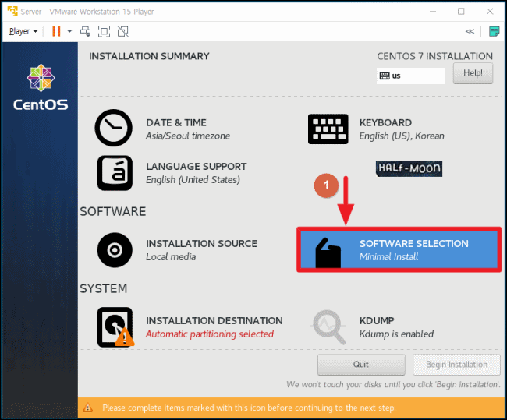The height and width of the screenshot is (420, 507).
Task: Click Minimal Install text
Action: point(389,257)
